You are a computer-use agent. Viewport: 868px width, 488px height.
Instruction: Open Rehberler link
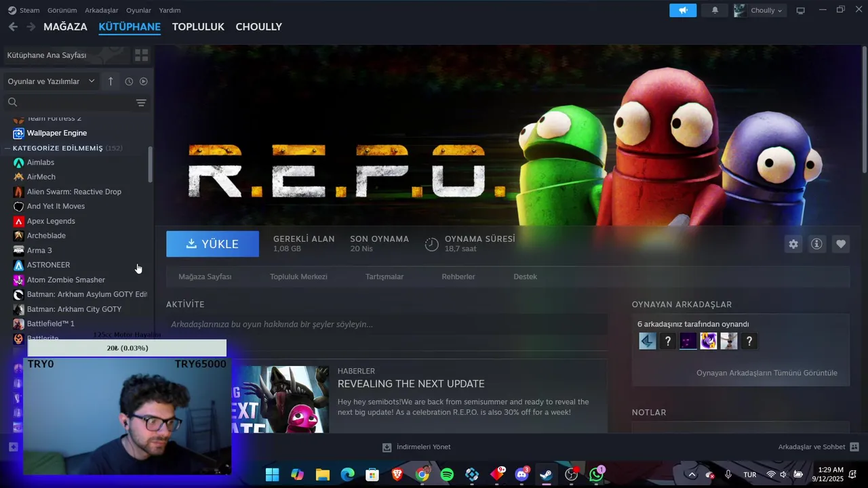pyautogui.click(x=458, y=277)
